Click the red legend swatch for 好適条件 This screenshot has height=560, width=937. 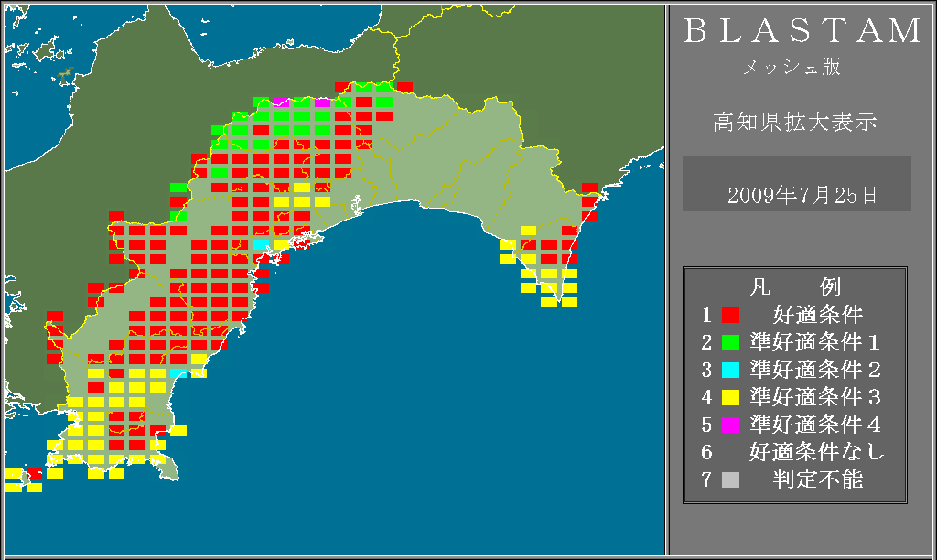[x=730, y=315]
